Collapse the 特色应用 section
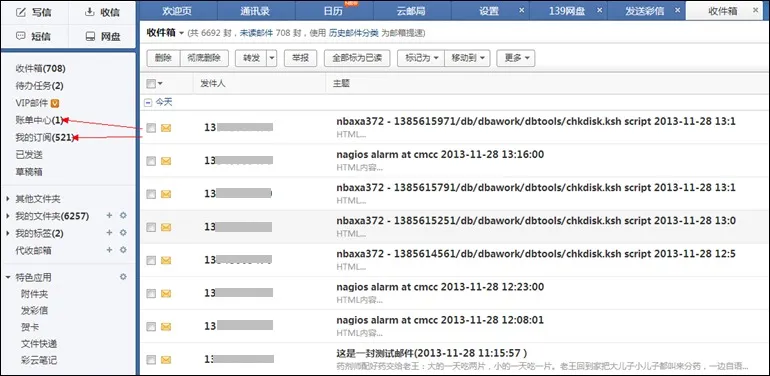 pyautogui.click(x=8, y=277)
